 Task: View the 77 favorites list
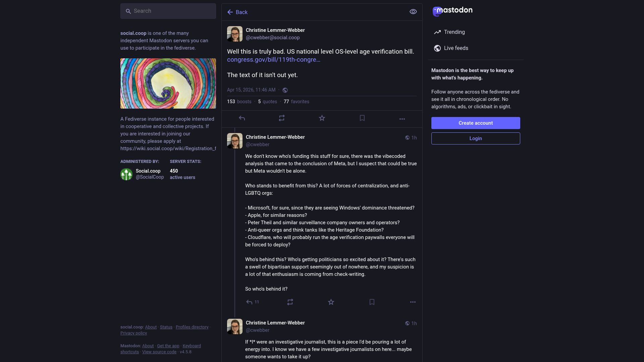pos(297,102)
